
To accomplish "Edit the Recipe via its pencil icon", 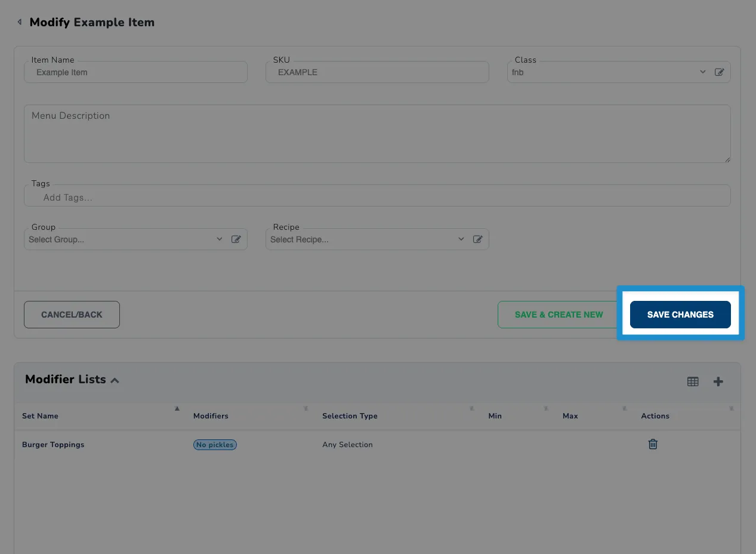I will 477,239.
